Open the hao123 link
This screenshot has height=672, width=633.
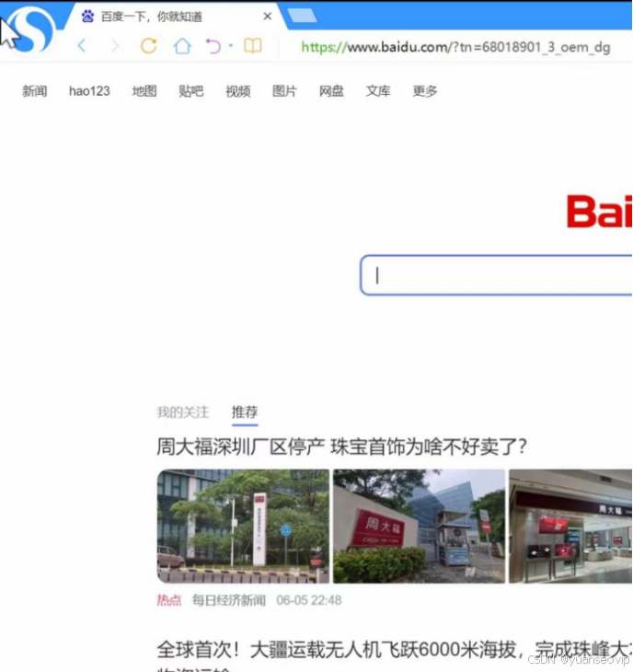[89, 91]
